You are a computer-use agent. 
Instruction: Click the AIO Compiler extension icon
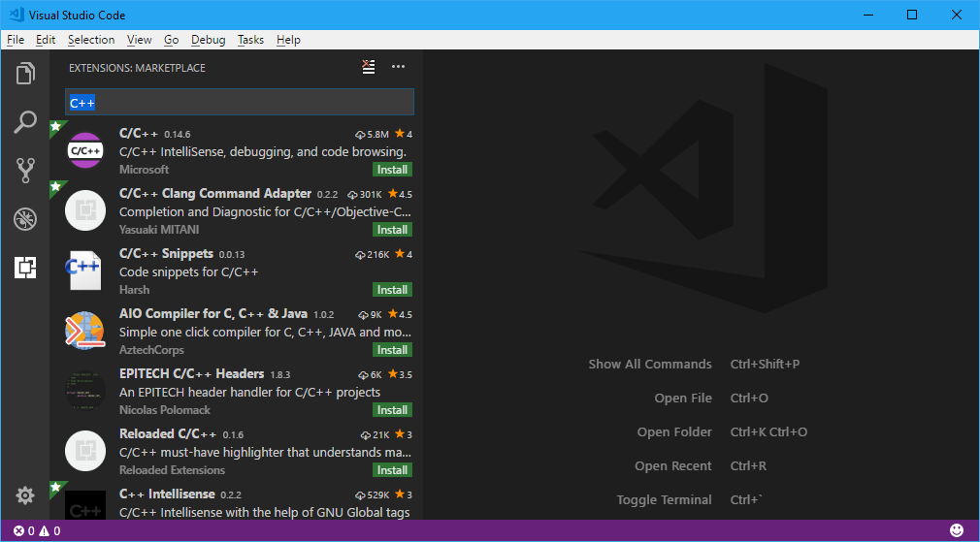[x=85, y=331]
